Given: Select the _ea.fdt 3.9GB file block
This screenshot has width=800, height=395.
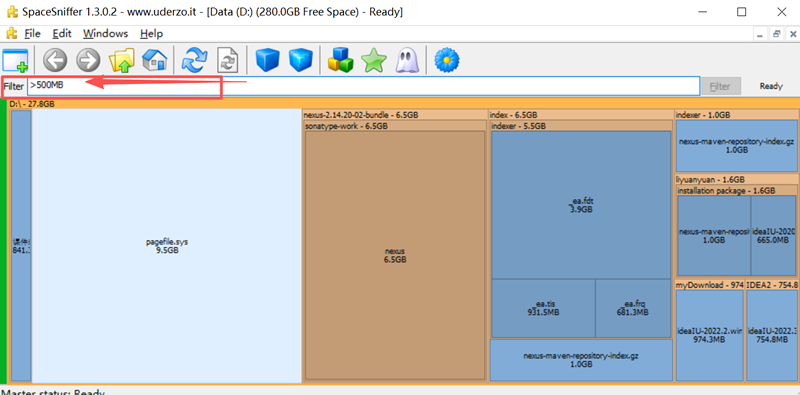Looking at the screenshot, I should click(581, 205).
